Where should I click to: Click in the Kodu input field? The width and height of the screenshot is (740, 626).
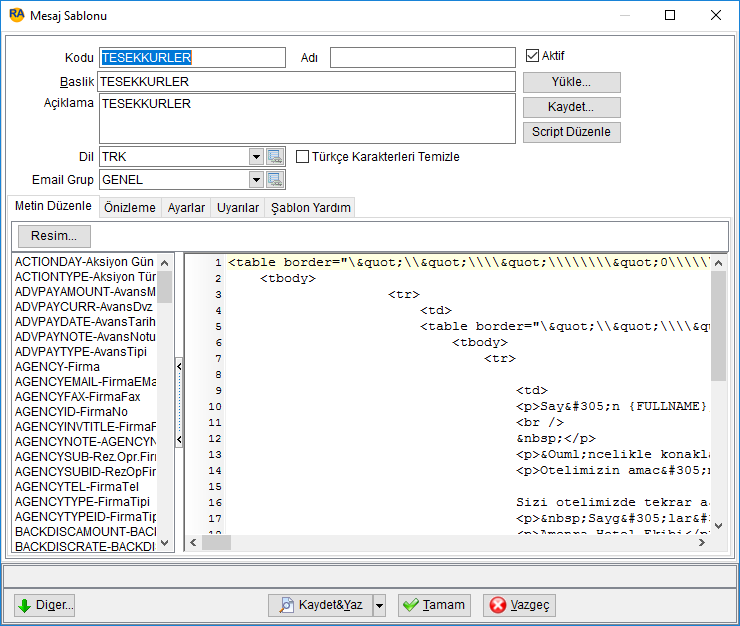[192, 58]
